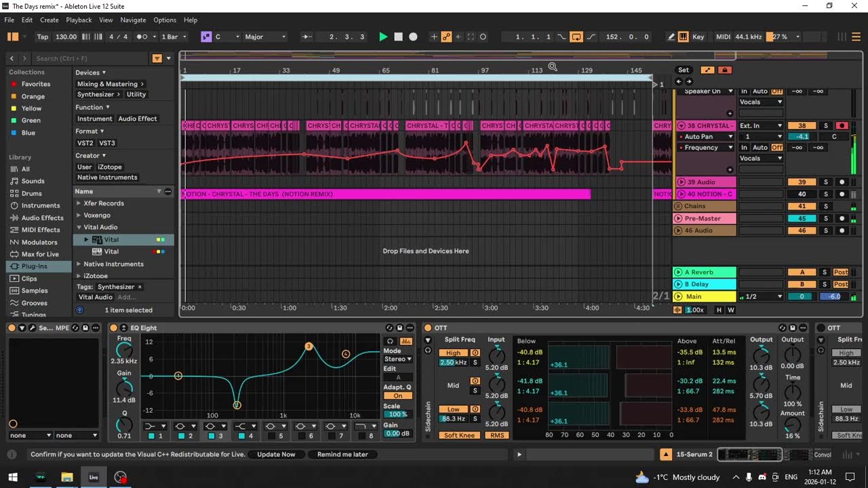Select the Samples library category
868x488 pixels.
[x=35, y=291]
